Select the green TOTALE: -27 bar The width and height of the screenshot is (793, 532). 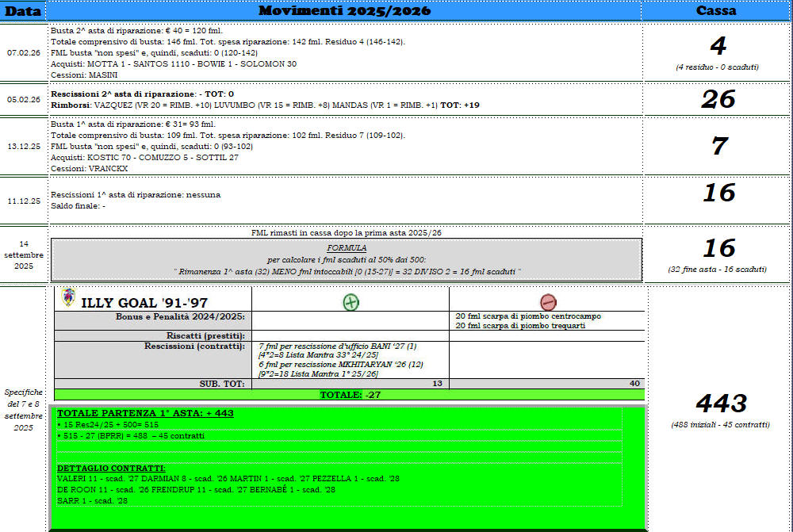pos(349,395)
